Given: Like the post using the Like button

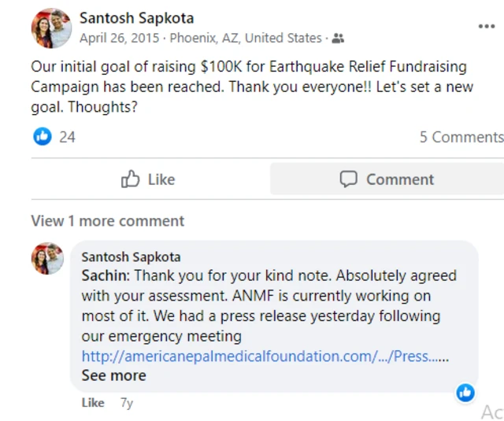Looking at the screenshot, I should point(148,179).
